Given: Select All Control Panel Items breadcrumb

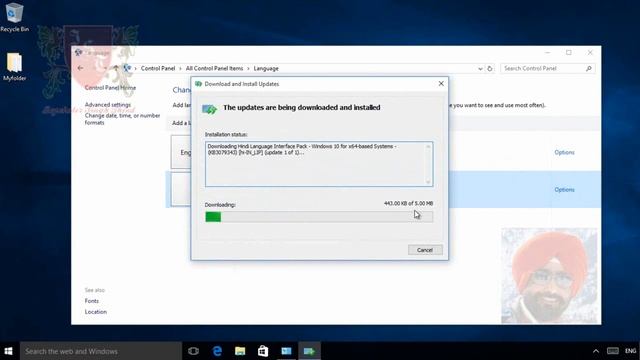Looking at the screenshot, I should tap(214, 68).
